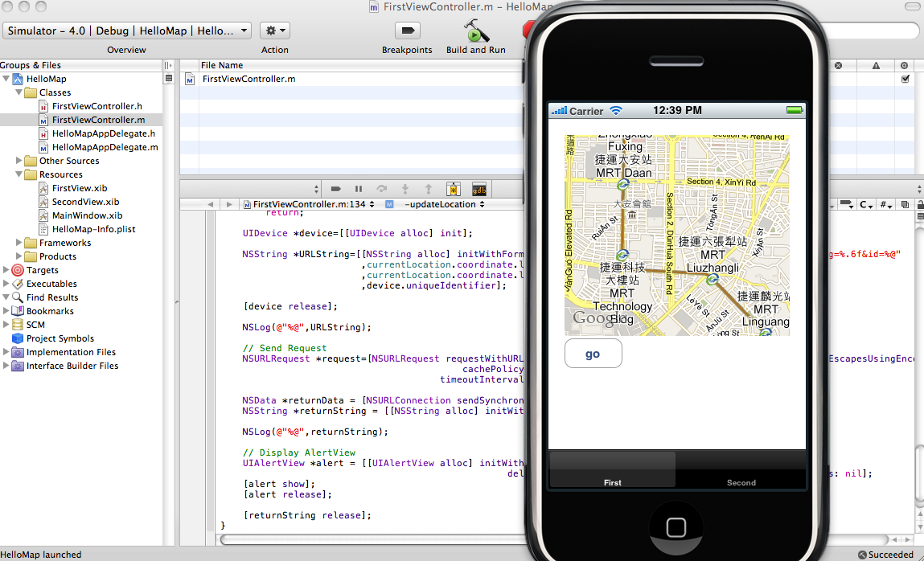
Task: Click the Targets bullseye icon
Action: 18,270
